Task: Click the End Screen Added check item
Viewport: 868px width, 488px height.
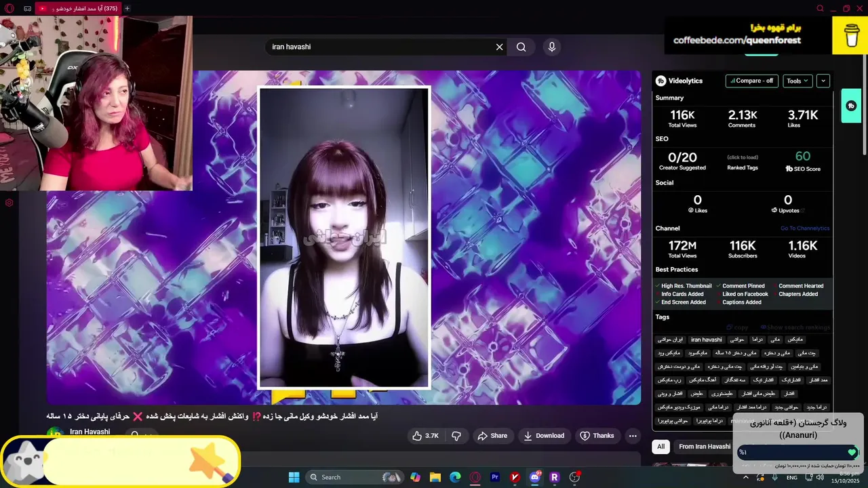Action: [x=682, y=302]
